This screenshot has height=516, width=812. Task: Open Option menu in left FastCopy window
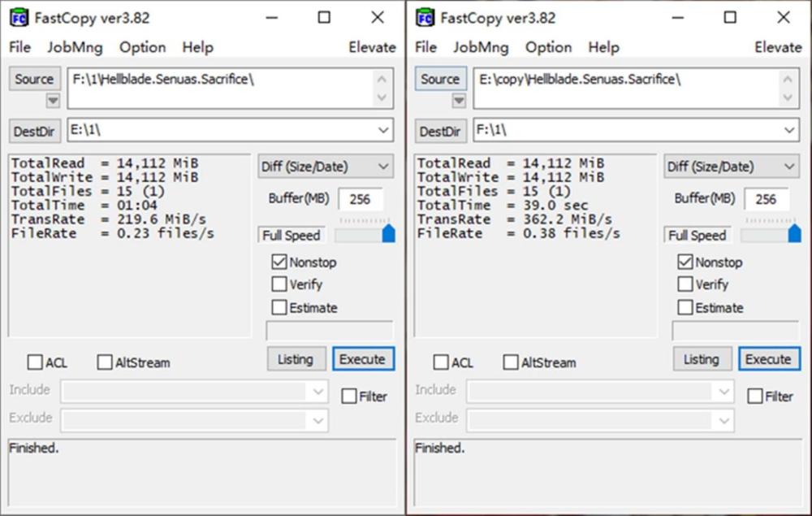142,47
